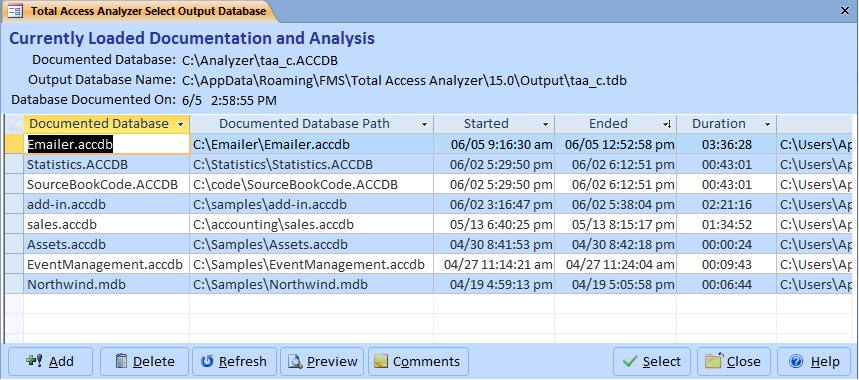859x380 pixels.
Task: Open Ended column sort dropdown
Action: click(667, 125)
